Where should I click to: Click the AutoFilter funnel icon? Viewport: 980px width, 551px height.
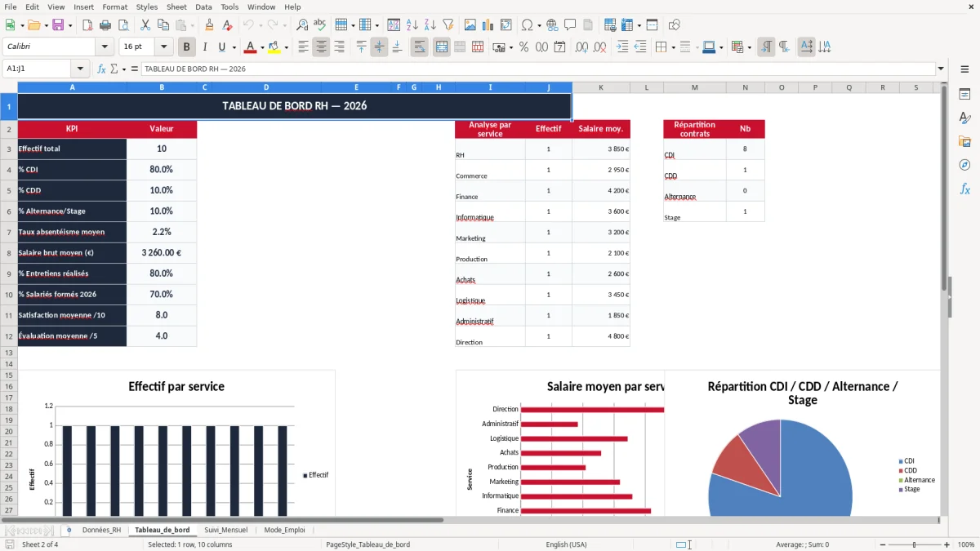click(x=448, y=25)
